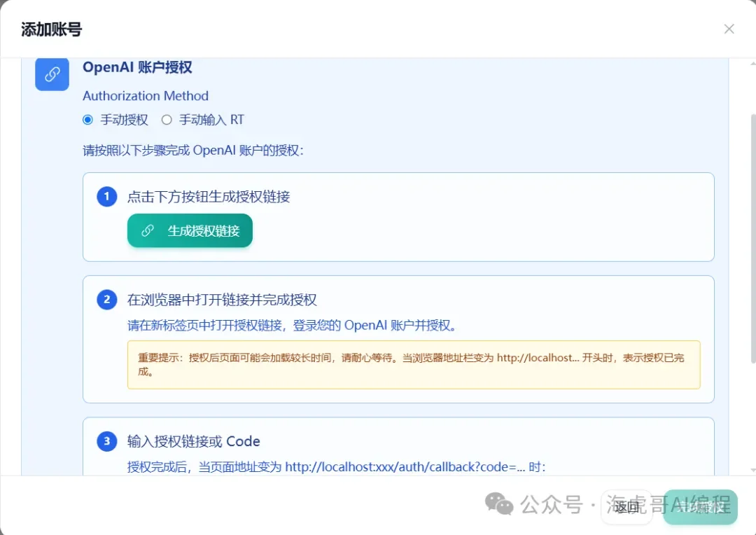Click the green button at bottom right

pyautogui.click(x=700, y=507)
